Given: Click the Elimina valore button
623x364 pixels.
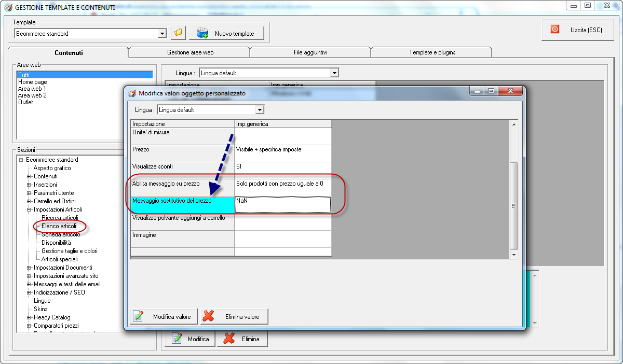Looking at the screenshot, I should [x=234, y=316].
